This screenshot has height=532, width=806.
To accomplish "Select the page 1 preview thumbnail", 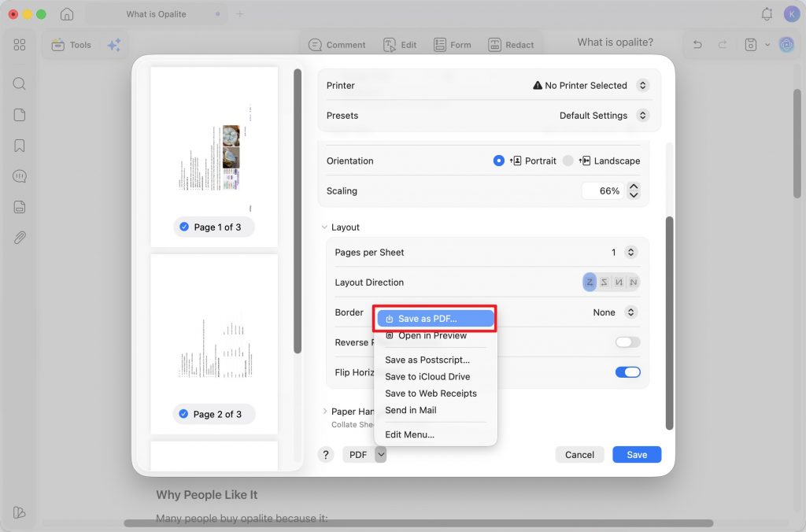I will click(x=214, y=157).
